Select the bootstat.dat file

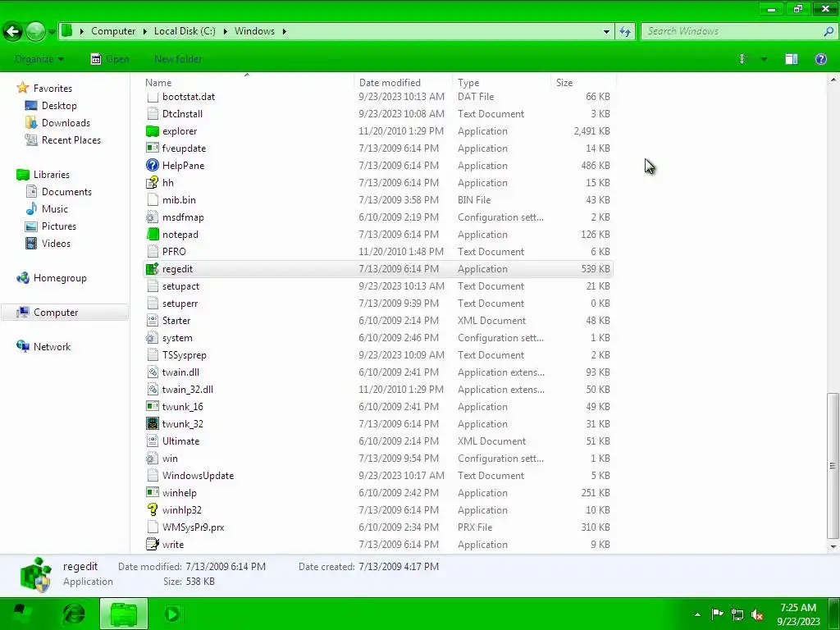pos(378,97)
